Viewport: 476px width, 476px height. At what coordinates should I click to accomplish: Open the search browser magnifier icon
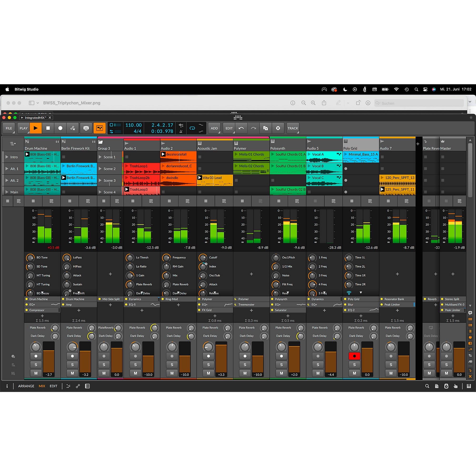pyautogui.click(x=427, y=386)
